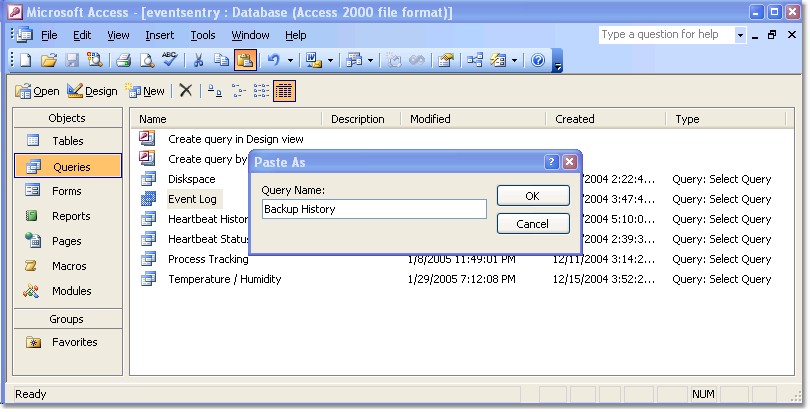Open the File menu
The height and width of the screenshot is (412, 810).
point(49,35)
